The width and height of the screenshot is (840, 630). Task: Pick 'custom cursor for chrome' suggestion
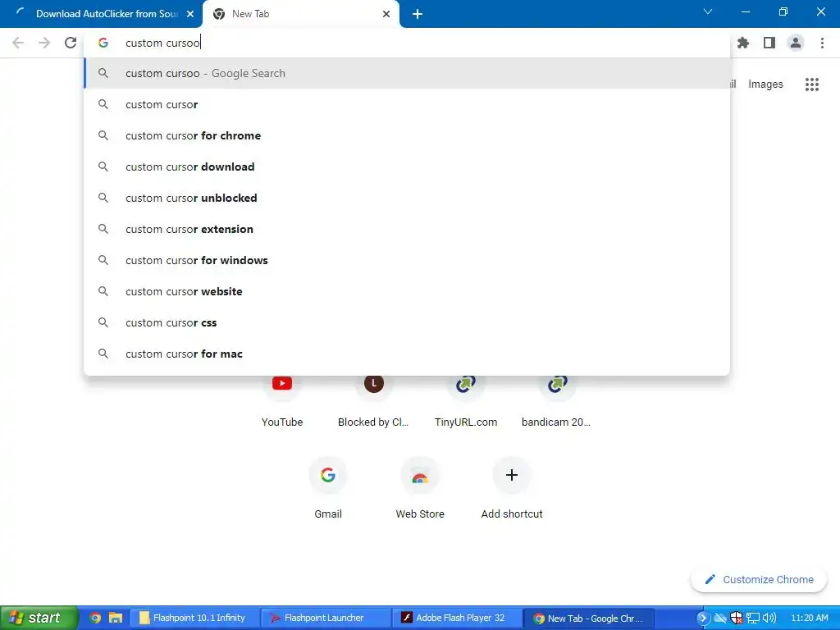[407, 135]
